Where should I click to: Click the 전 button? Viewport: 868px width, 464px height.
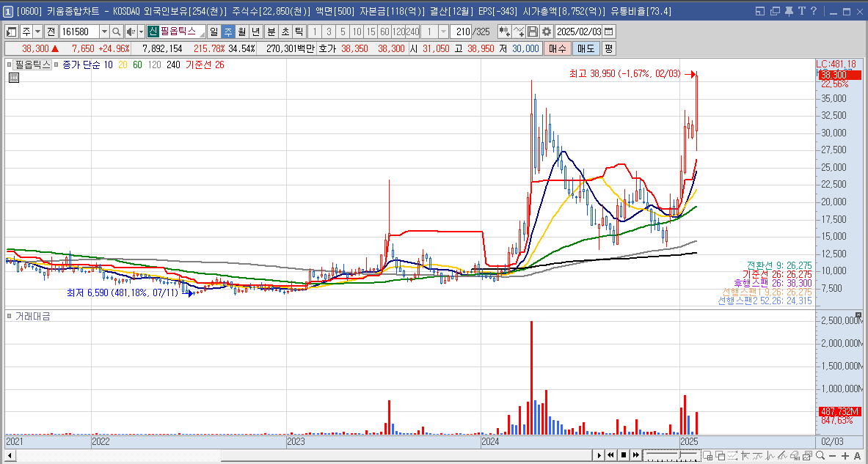[51, 32]
